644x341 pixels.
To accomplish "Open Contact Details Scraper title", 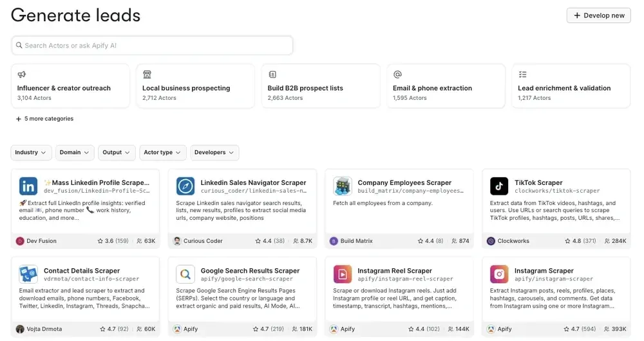I will [x=82, y=270].
